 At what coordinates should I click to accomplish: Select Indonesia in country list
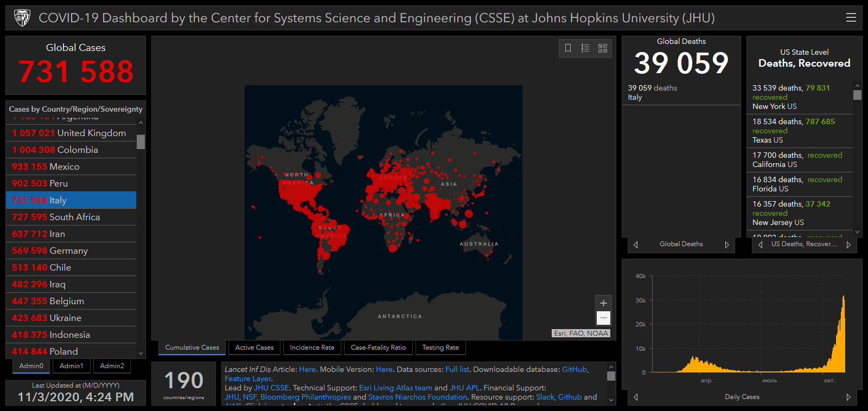pyautogui.click(x=71, y=335)
